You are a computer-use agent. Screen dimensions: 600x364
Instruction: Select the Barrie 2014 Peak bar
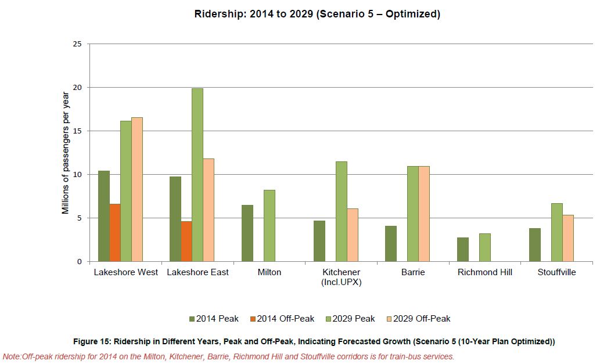(x=391, y=244)
